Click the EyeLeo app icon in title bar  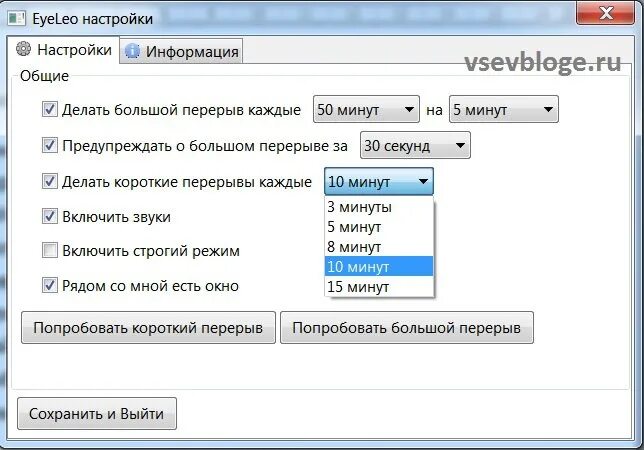tap(17, 18)
